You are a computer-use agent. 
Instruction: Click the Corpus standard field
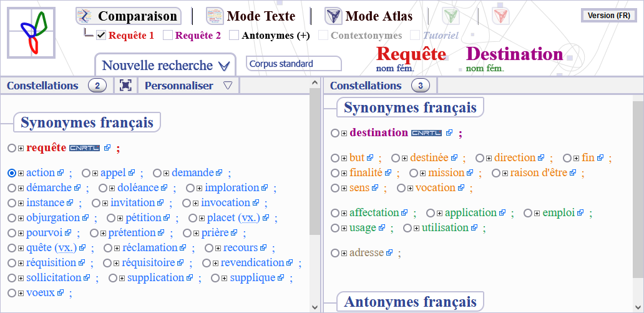[x=294, y=64]
